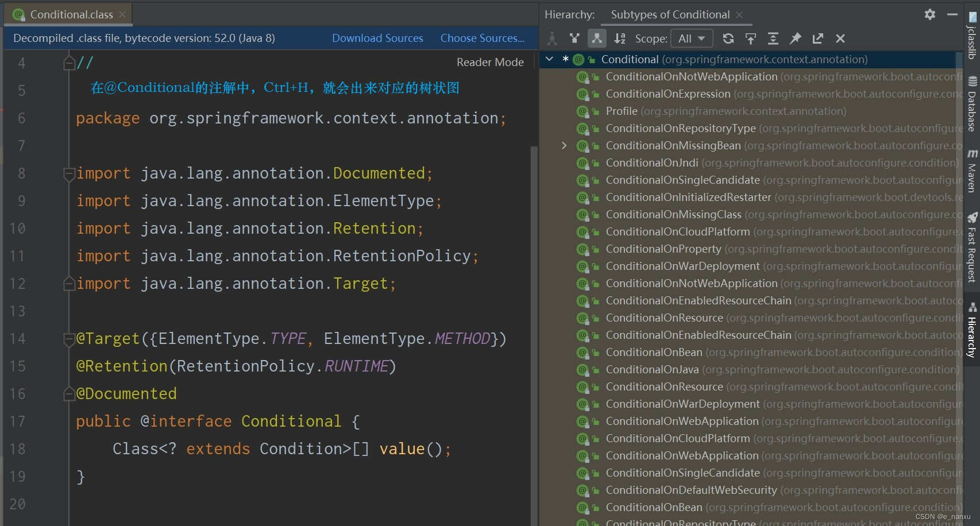The width and height of the screenshot is (980, 526).
Task: Open the Database tool window
Action: [972, 105]
